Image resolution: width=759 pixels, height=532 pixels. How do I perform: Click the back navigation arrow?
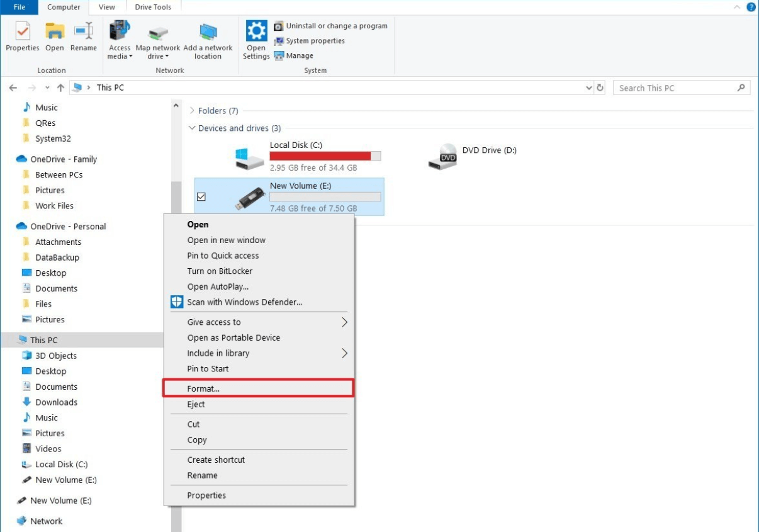click(14, 88)
